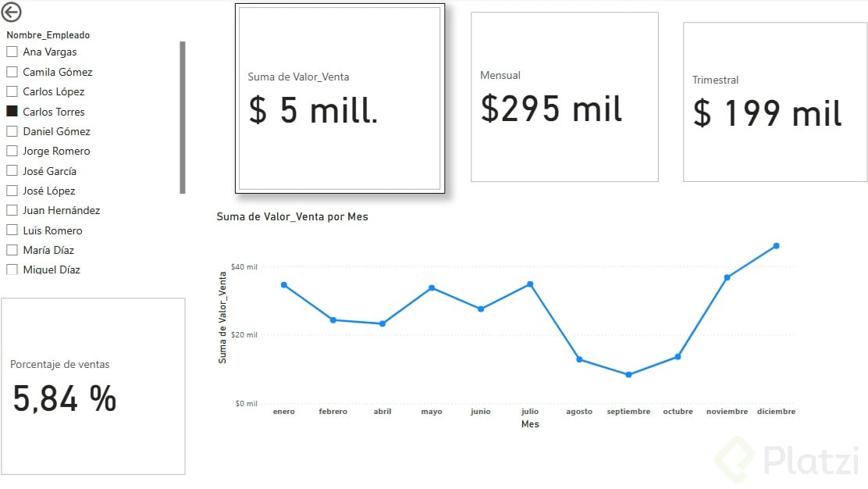Click the Mensual $295 mil card
Image resolution: width=868 pixels, height=489 pixels.
pyautogui.click(x=564, y=97)
